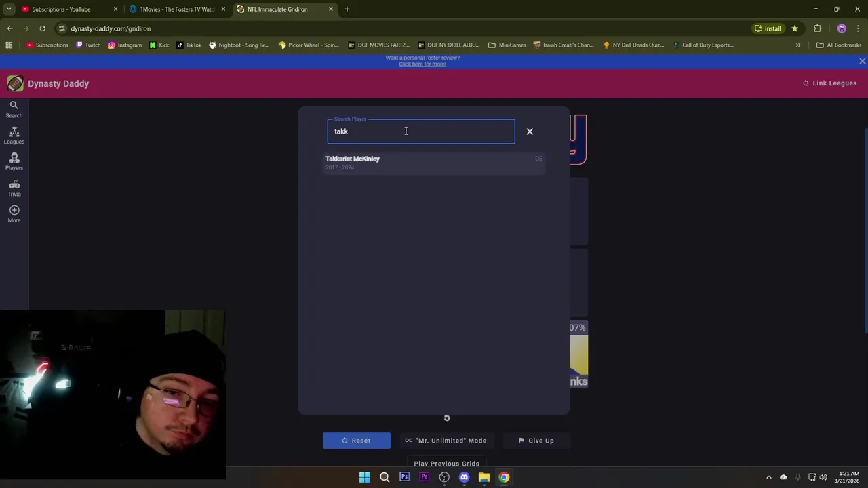Click the Link Leagues button
The width and height of the screenshot is (868, 488).
click(x=829, y=83)
